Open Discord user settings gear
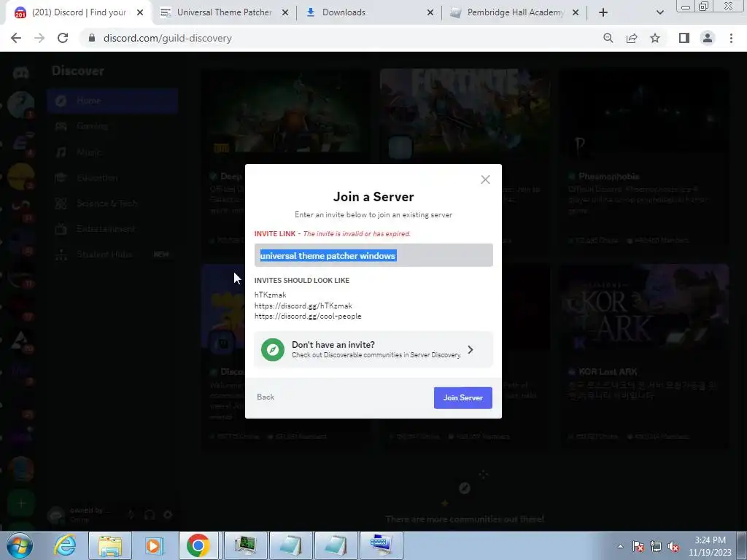The width and height of the screenshot is (747, 560). click(168, 515)
